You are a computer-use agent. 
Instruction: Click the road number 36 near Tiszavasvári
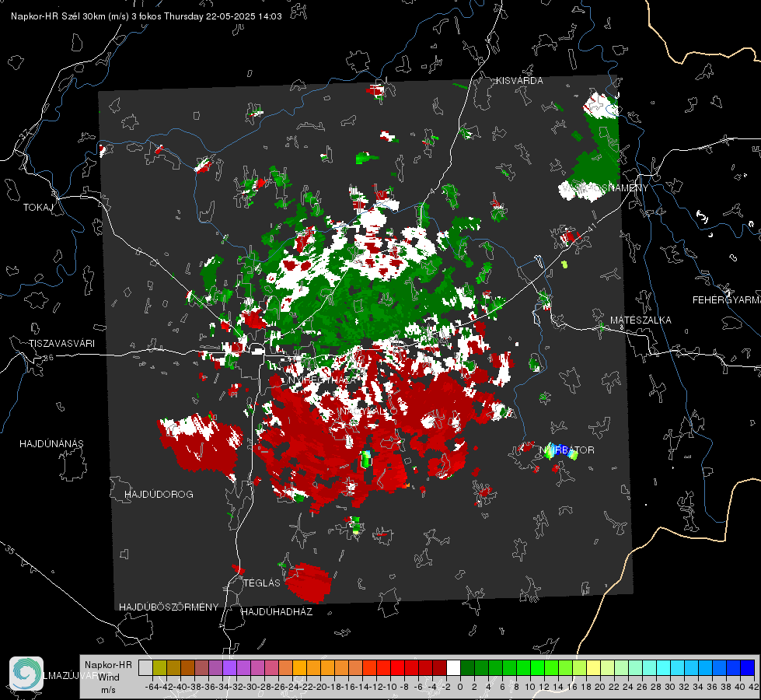tap(48, 358)
